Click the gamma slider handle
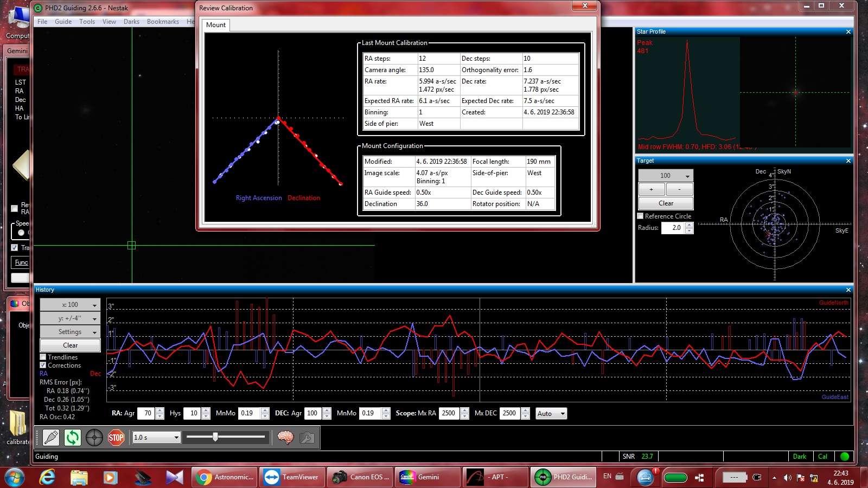The width and height of the screenshot is (868, 488). click(x=215, y=436)
